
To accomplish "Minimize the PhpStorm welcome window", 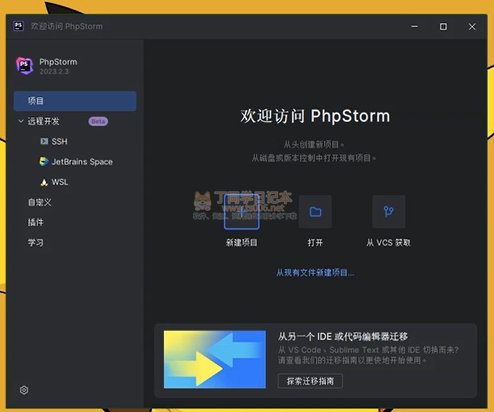I will click(x=415, y=26).
